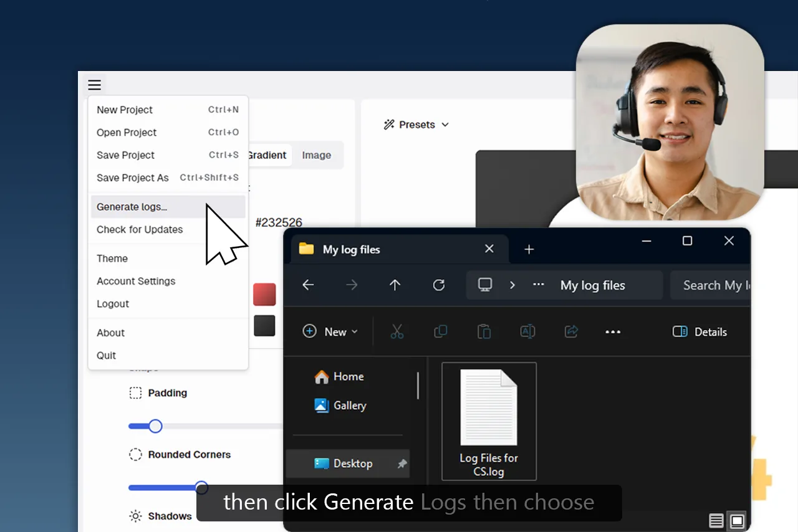Screen dimensions: 798x532
Task: Click the Rename icon in toolbar
Action: tap(527, 331)
